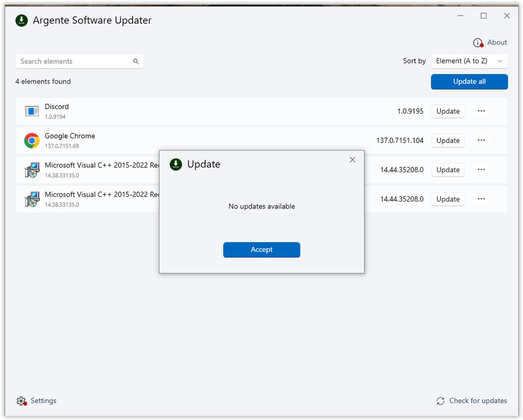Expand the Sort by Element dropdown
The width and height of the screenshot is (523, 420).
(x=469, y=61)
